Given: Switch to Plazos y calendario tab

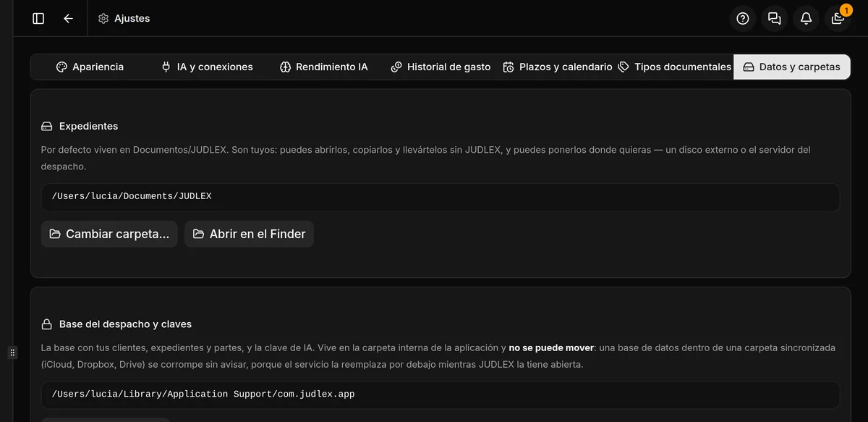Looking at the screenshot, I should pos(558,67).
